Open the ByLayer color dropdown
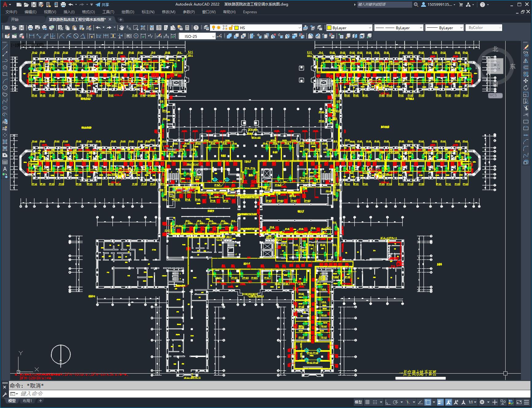Screen dimensions: 532x408 (x=370, y=28)
